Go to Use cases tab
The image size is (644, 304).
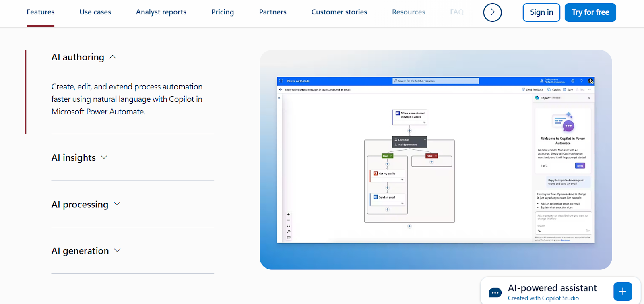[x=95, y=12]
